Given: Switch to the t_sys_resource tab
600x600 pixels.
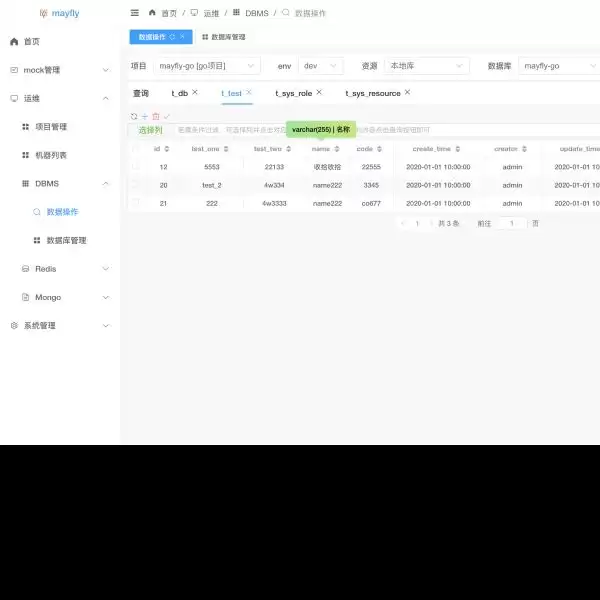Looking at the screenshot, I should [373, 93].
